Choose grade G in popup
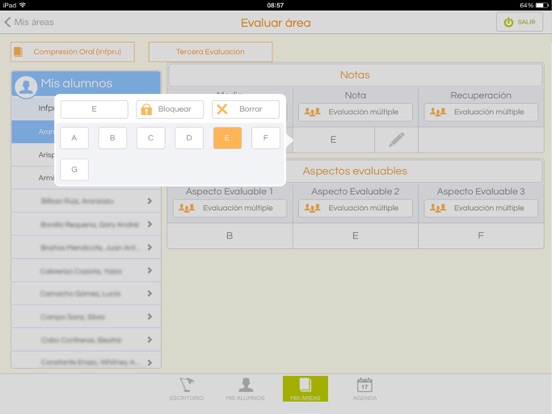552x414 pixels. [x=74, y=169]
